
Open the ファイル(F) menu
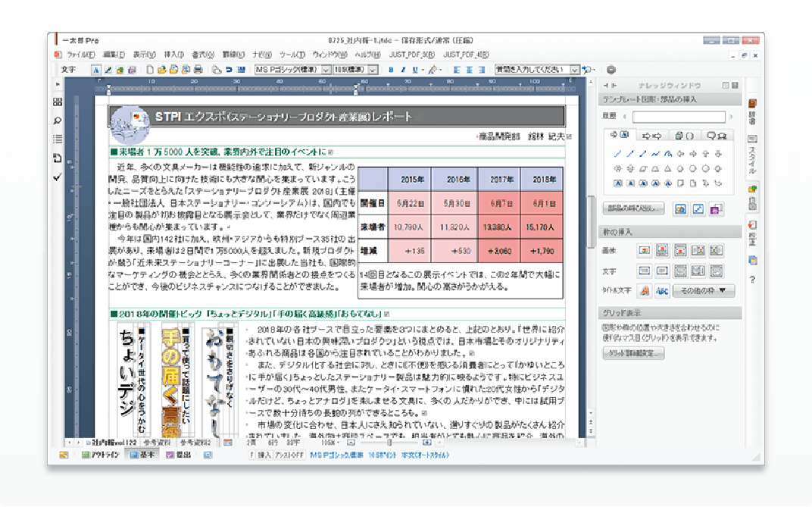coord(80,55)
